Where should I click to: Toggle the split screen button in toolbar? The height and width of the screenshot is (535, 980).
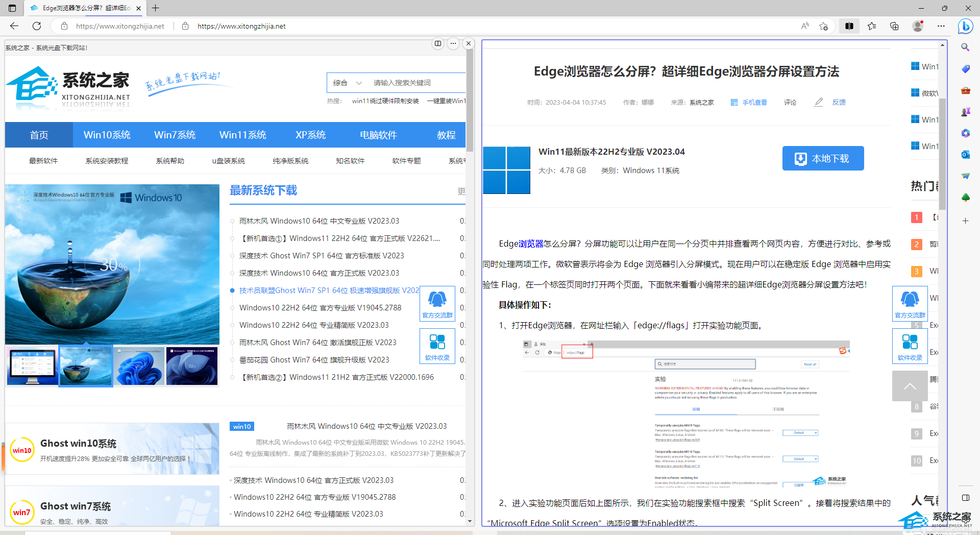(849, 26)
